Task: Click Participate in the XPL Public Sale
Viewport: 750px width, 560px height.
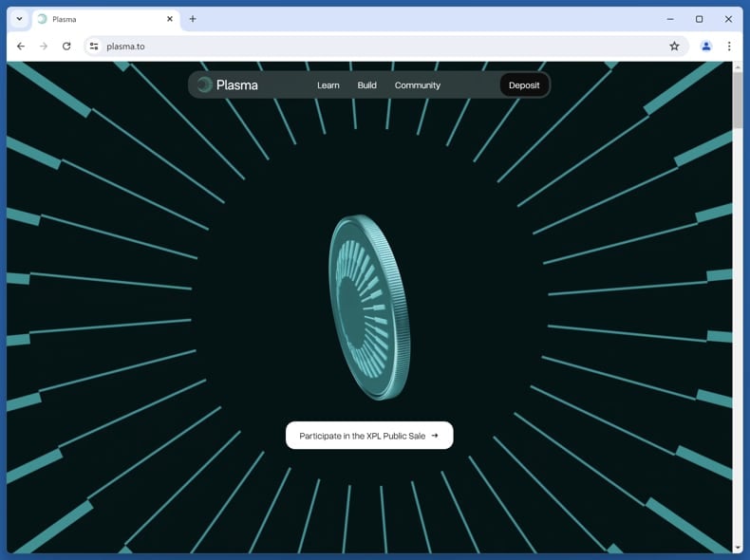Action: (x=369, y=436)
